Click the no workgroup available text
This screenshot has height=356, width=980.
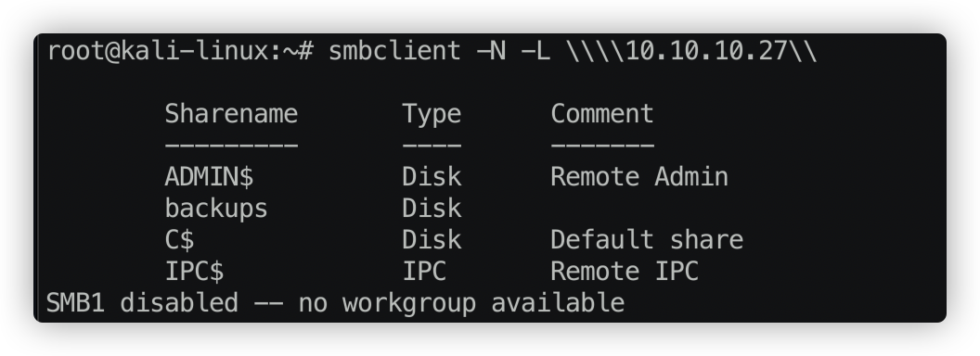pyautogui.click(x=461, y=304)
